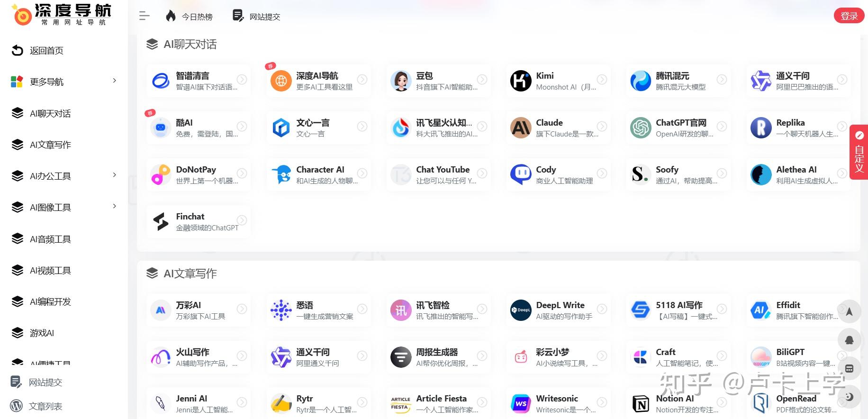The height and width of the screenshot is (419, 868).
Task: Open the 火山写作 card
Action: [x=198, y=357]
